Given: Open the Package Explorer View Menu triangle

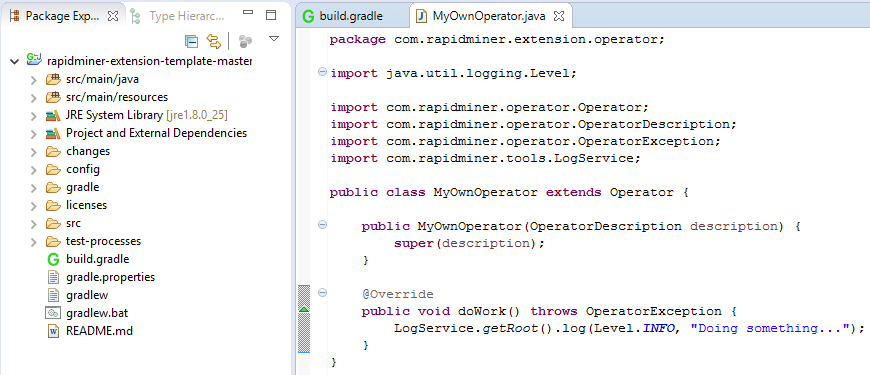Looking at the screenshot, I should point(274,39).
